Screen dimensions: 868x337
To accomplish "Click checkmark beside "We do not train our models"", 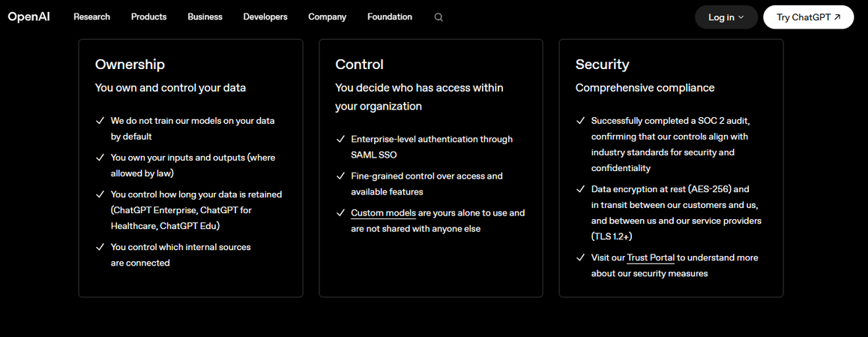I will click(100, 120).
